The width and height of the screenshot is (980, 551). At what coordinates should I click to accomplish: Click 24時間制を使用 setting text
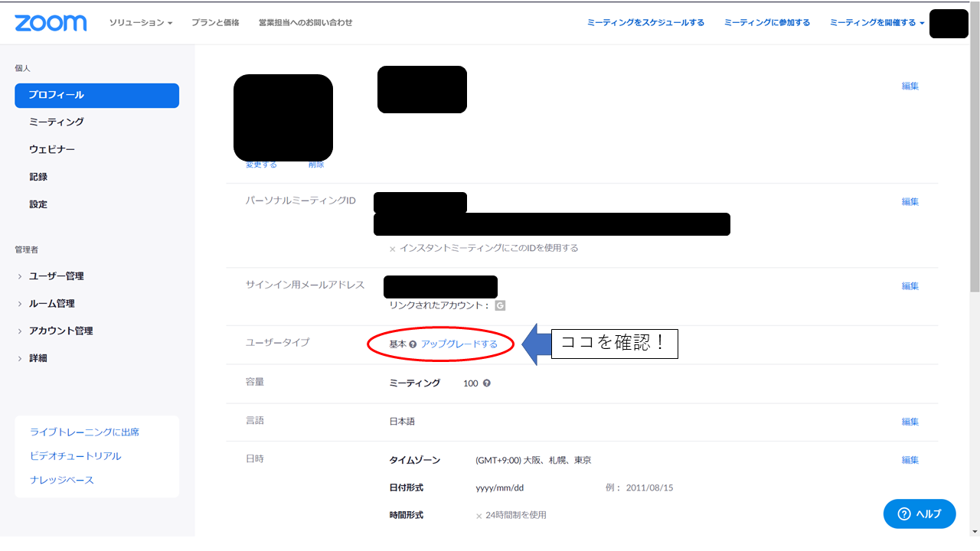click(516, 515)
